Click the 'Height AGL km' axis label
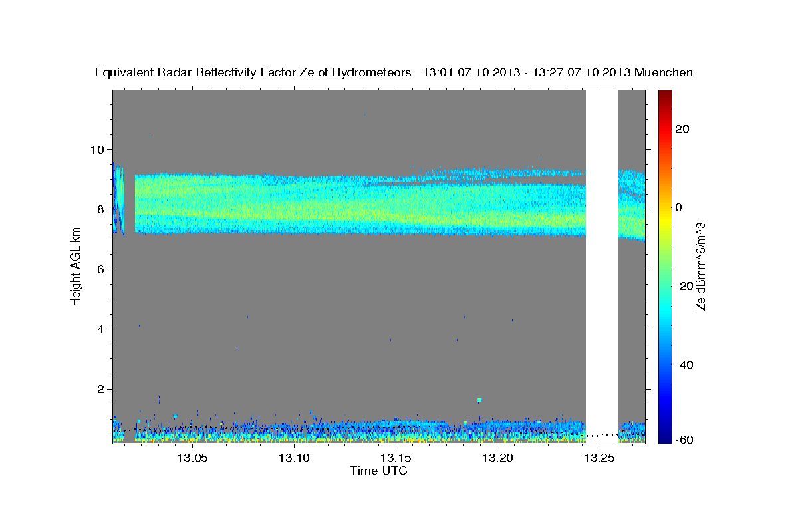This screenshot has height=532, width=798. point(76,266)
